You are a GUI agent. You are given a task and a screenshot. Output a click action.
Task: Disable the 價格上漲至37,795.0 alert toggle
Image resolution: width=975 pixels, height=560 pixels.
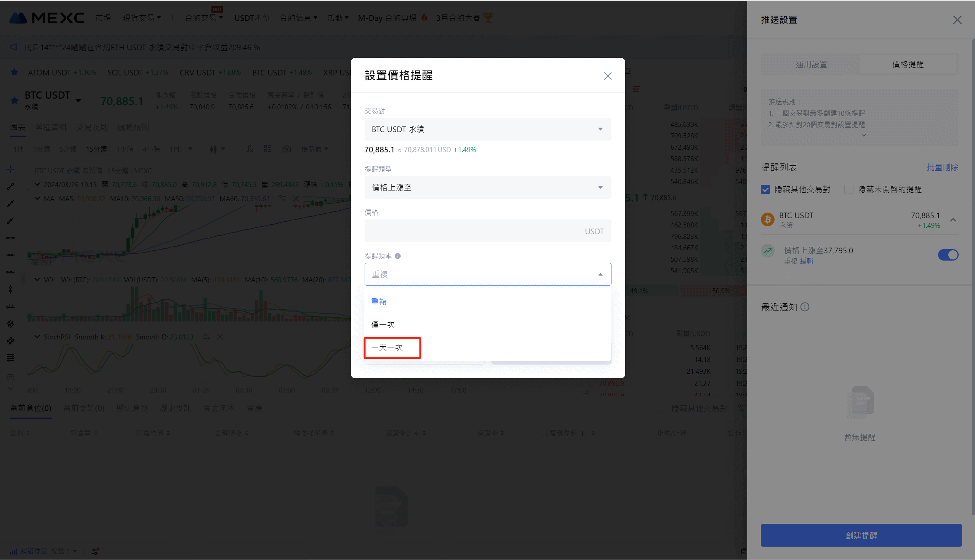[948, 255]
